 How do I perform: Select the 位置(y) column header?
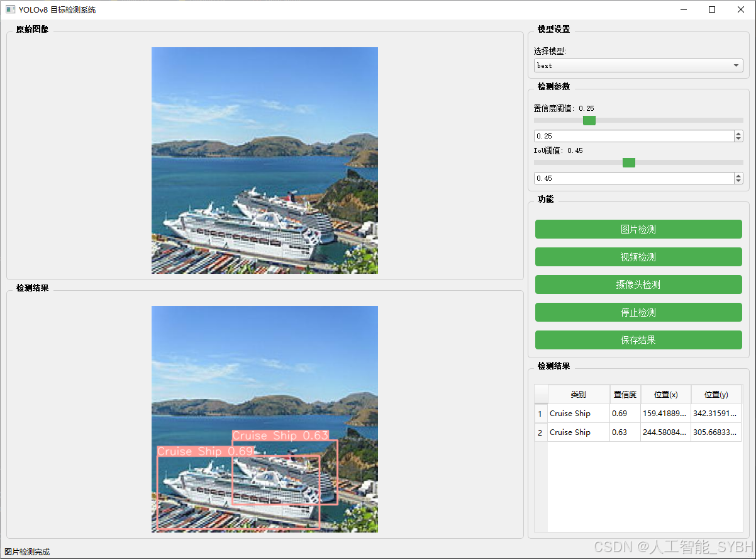point(716,395)
